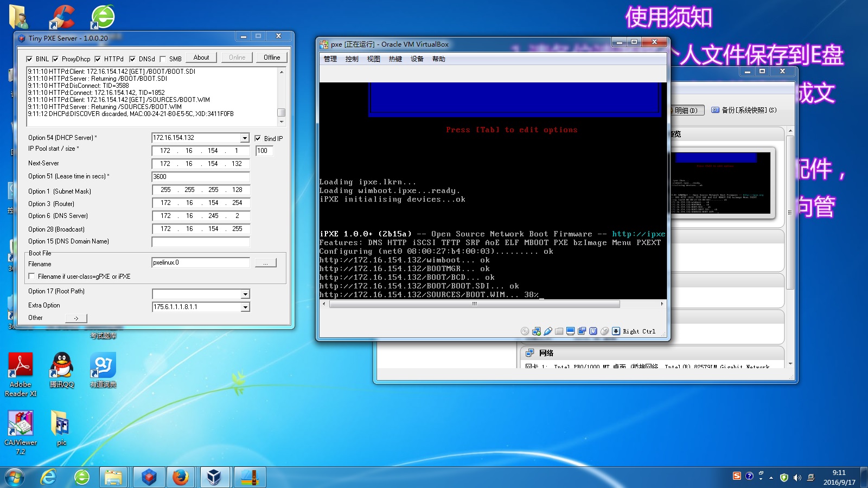
Task: Show hidden tray icons arrow
Action: (x=771, y=478)
